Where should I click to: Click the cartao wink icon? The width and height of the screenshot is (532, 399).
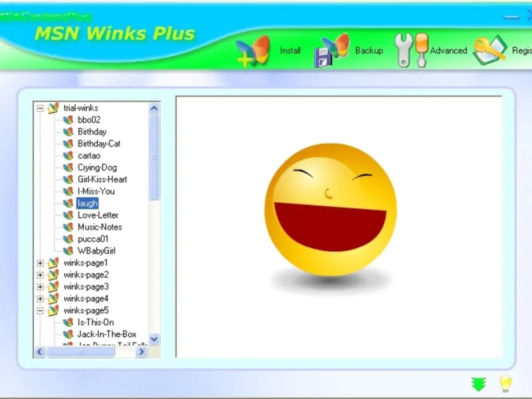tap(68, 156)
